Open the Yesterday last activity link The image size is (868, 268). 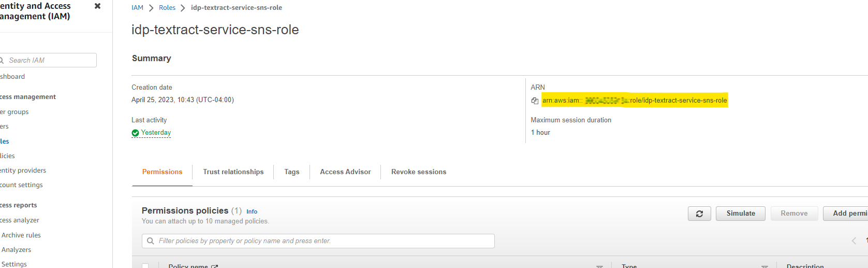point(156,133)
